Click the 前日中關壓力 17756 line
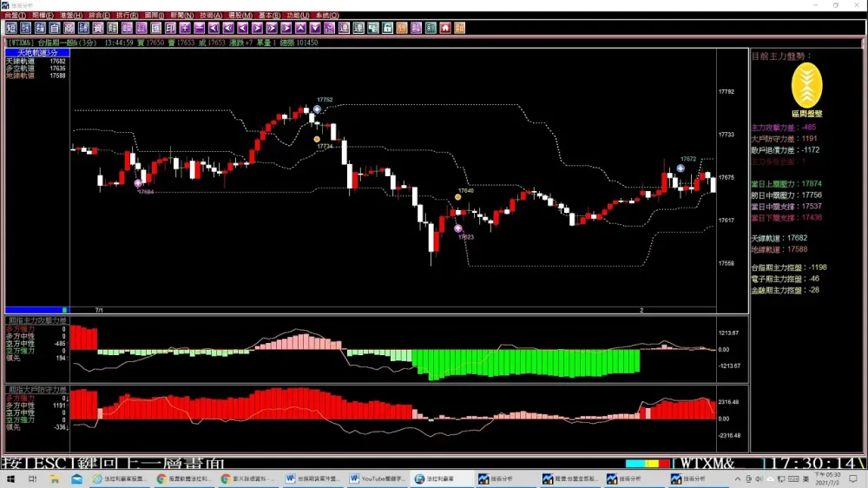 (786, 195)
